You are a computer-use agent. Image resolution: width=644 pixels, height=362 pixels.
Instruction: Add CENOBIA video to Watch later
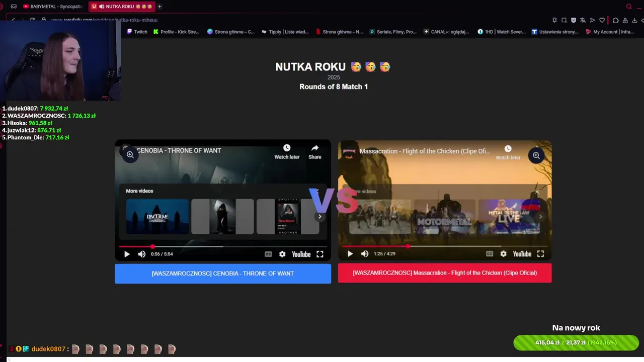pos(287,151)
